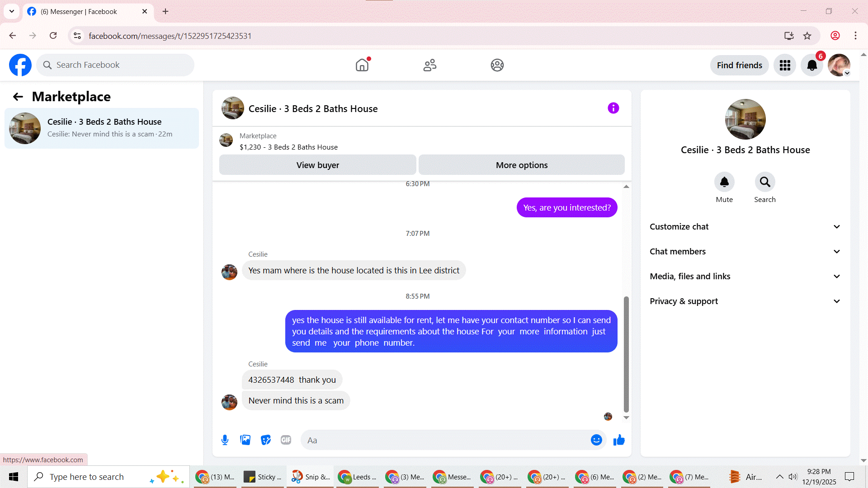Image resolution: width=868 pixels, height=488 pixels.
Task: Attach a photo with the image icon
Action: (x=245, y=440)
